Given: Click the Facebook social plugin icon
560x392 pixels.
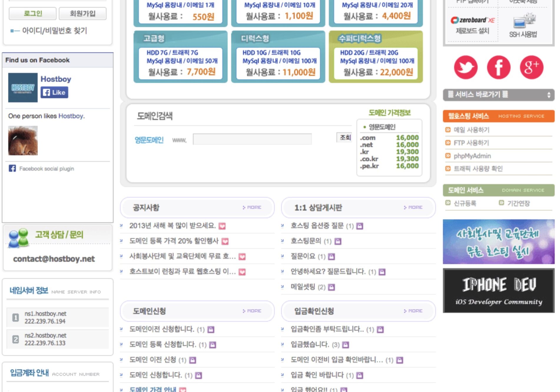Looking at the screenshot, I should (x=12, y=168).
